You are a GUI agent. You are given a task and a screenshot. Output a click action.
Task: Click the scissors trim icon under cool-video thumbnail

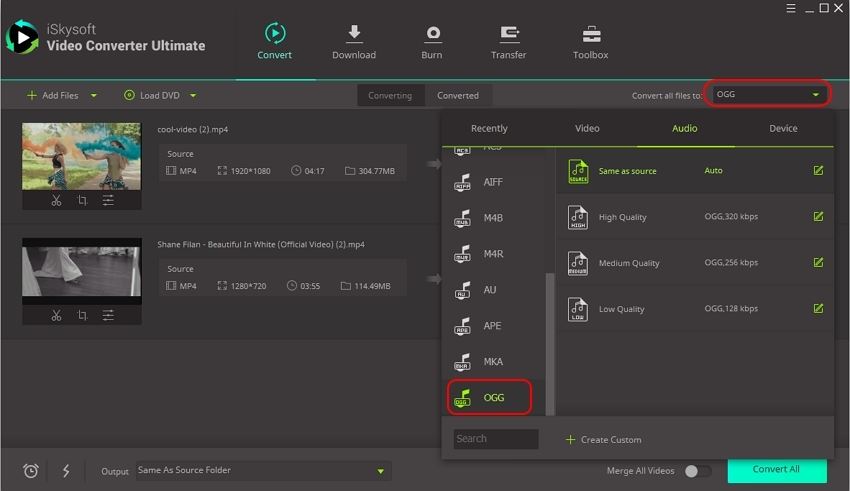pyautogui.click(x=56, y=201)
